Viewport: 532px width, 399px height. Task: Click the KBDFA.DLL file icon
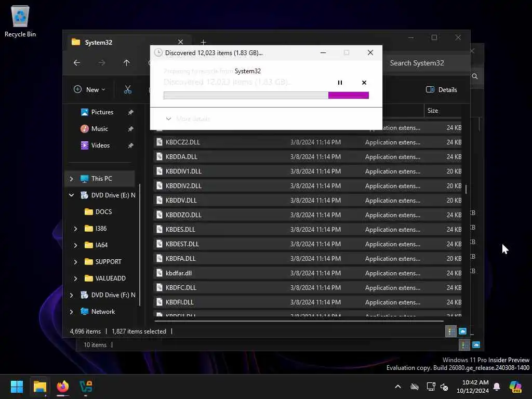pos(159,258)
